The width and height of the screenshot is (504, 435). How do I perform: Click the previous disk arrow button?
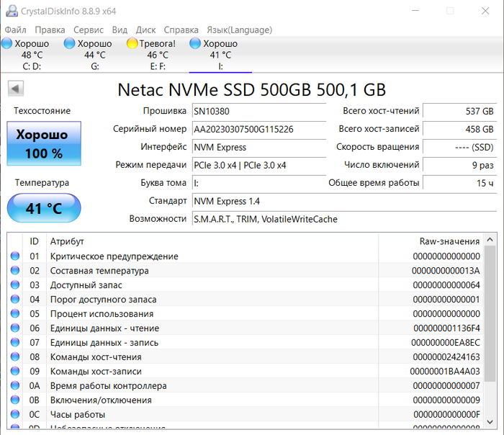16,89
